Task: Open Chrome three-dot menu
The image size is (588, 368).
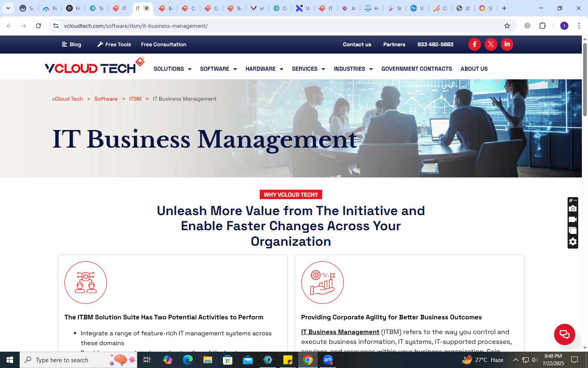Action: [579, 26]
